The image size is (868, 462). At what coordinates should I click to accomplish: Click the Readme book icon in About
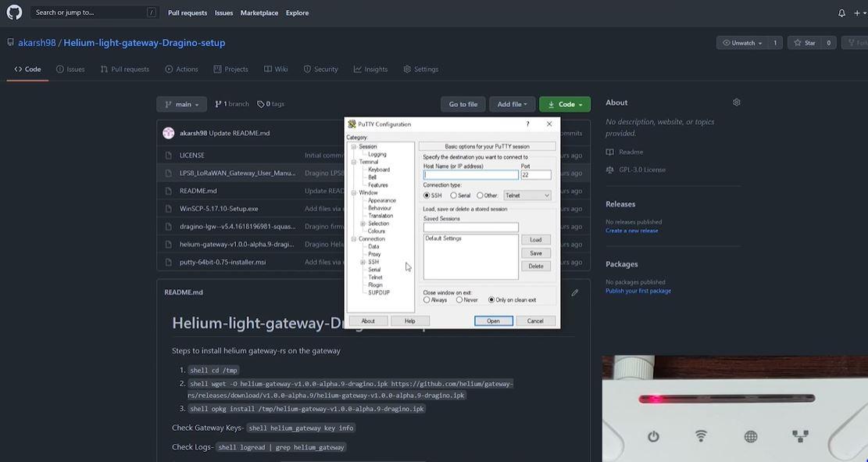coord(610,152)
